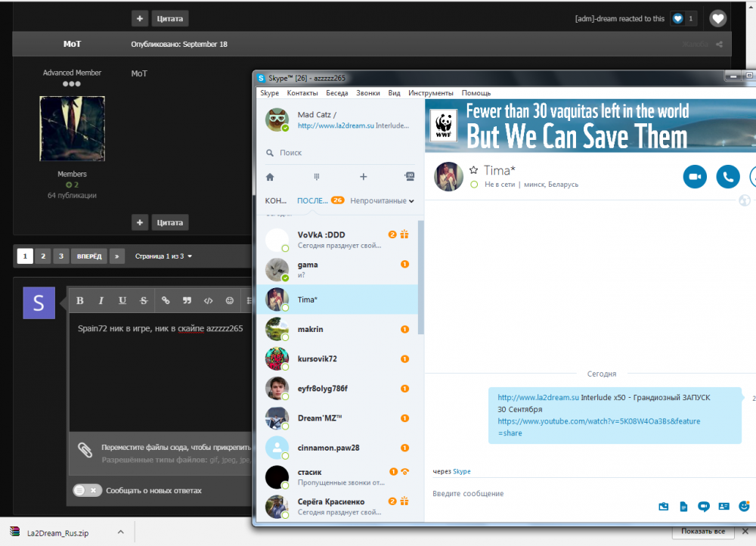
Task: Open the Skype dial pad
Action: click(x=317, y=177)
